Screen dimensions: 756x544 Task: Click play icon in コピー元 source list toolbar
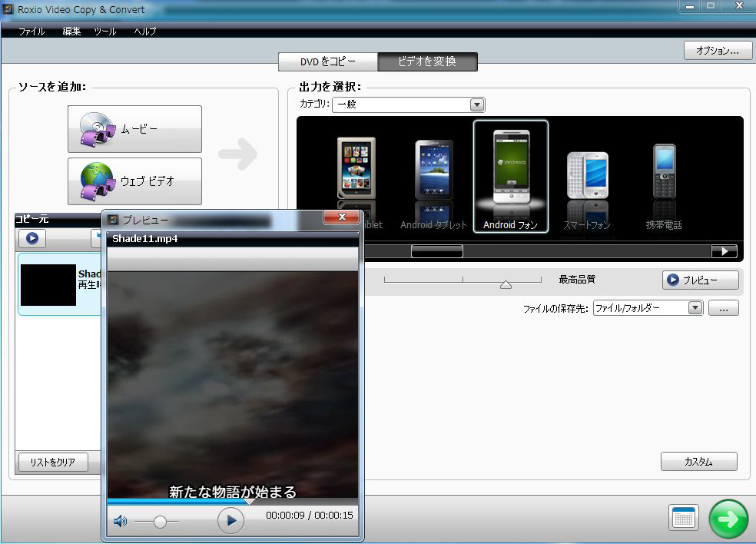click(32, 238)
